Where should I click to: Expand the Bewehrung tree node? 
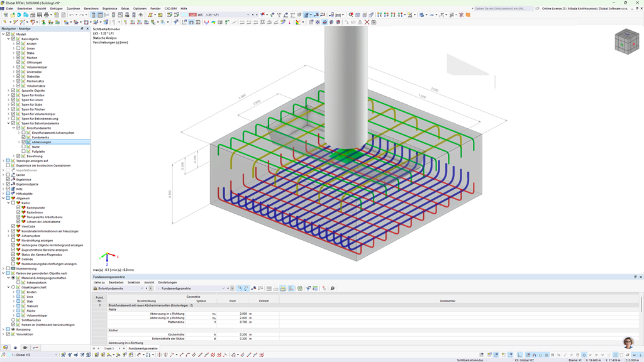pos(14,156)
